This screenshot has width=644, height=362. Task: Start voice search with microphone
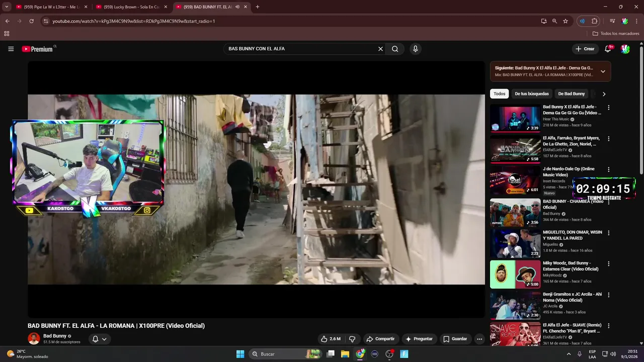415,49
